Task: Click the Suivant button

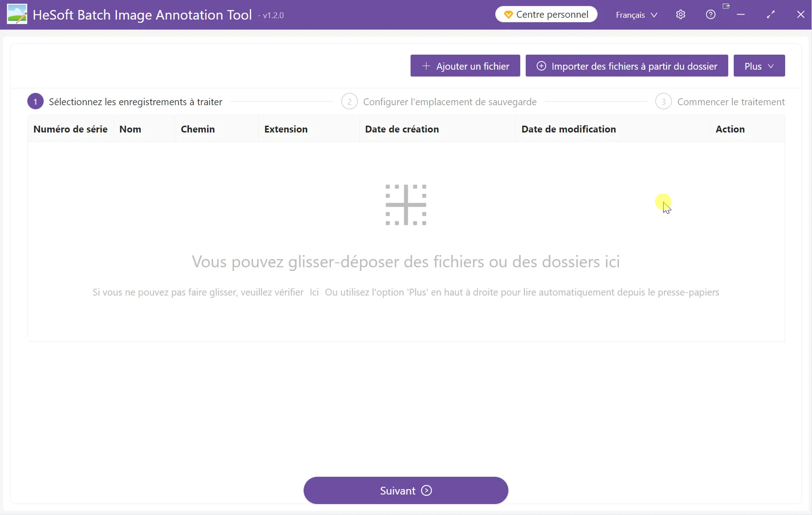Action: pos(406,490)
